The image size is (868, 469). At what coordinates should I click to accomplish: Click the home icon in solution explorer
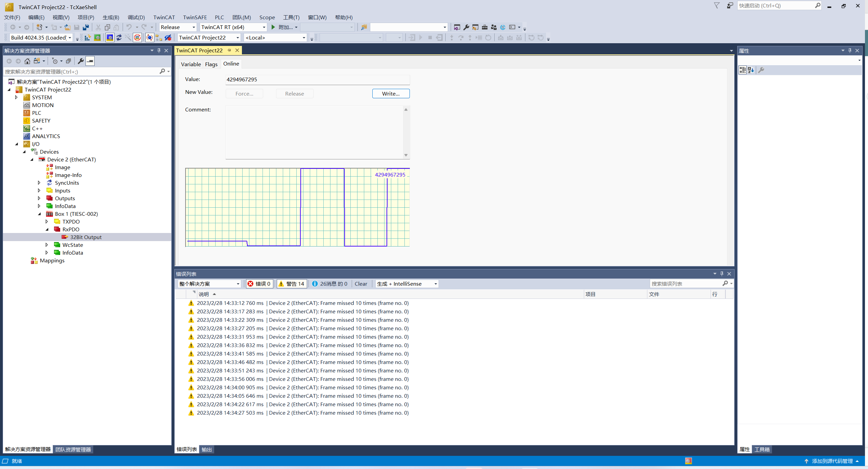pyautogui.click(x=27, y=61)
